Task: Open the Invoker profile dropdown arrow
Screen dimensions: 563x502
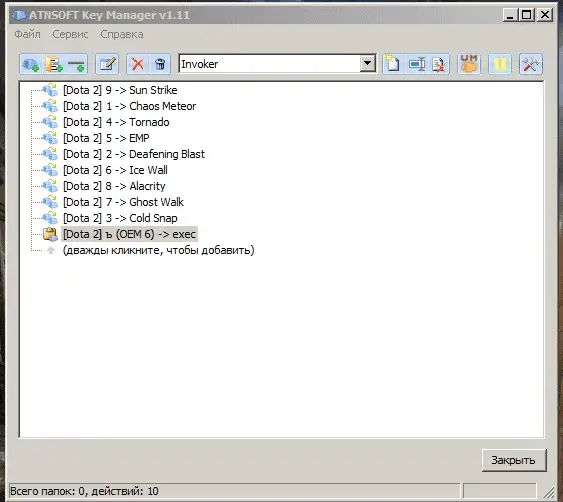Action: [367, 64]
